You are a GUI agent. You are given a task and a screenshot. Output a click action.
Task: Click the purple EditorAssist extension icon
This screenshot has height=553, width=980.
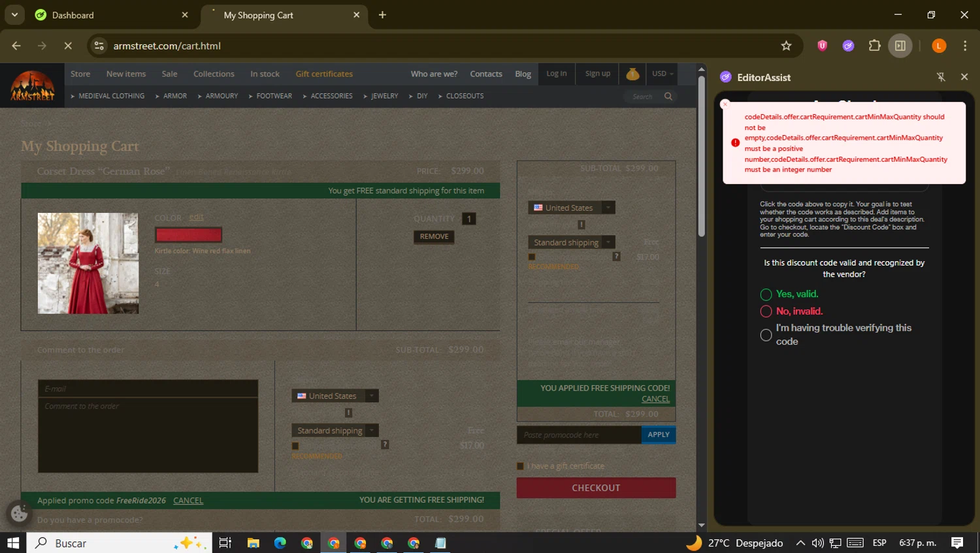point(848,46)
